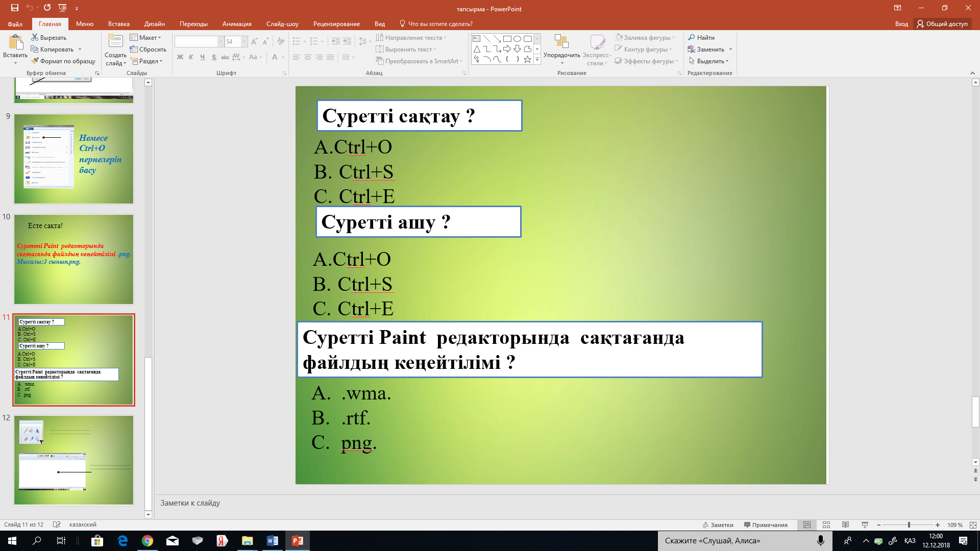Expand the shapes gallery more arrow

tap(537, 60)
